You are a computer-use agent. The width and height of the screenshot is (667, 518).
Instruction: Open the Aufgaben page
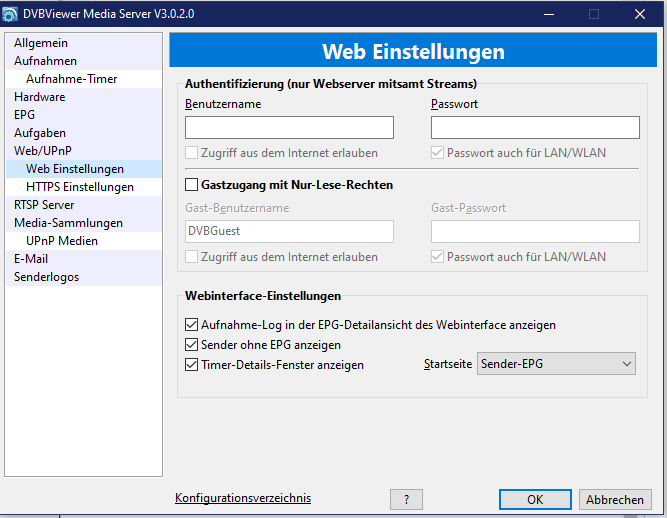84,133
